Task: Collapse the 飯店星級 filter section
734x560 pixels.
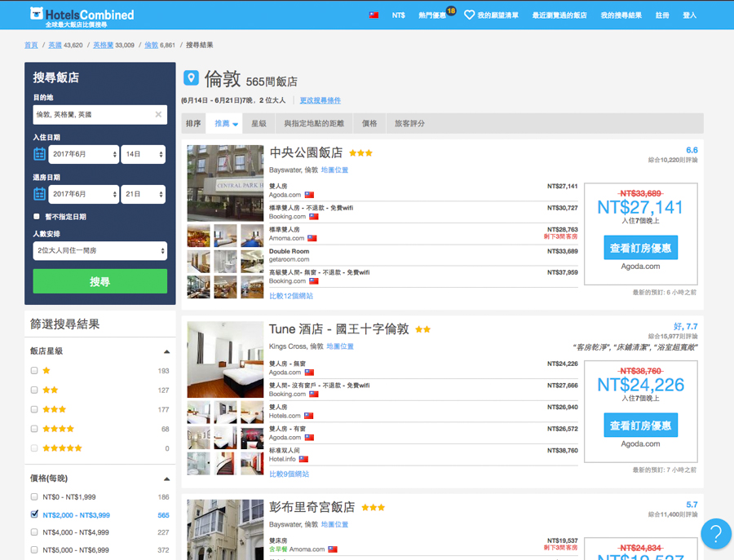Action: click(166, 351)
